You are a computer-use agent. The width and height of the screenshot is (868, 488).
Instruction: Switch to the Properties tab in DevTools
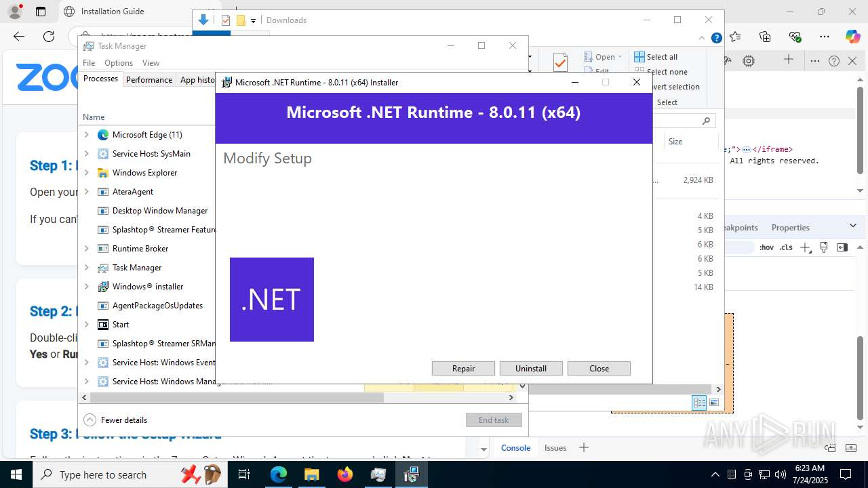click(x=790, y=228)
